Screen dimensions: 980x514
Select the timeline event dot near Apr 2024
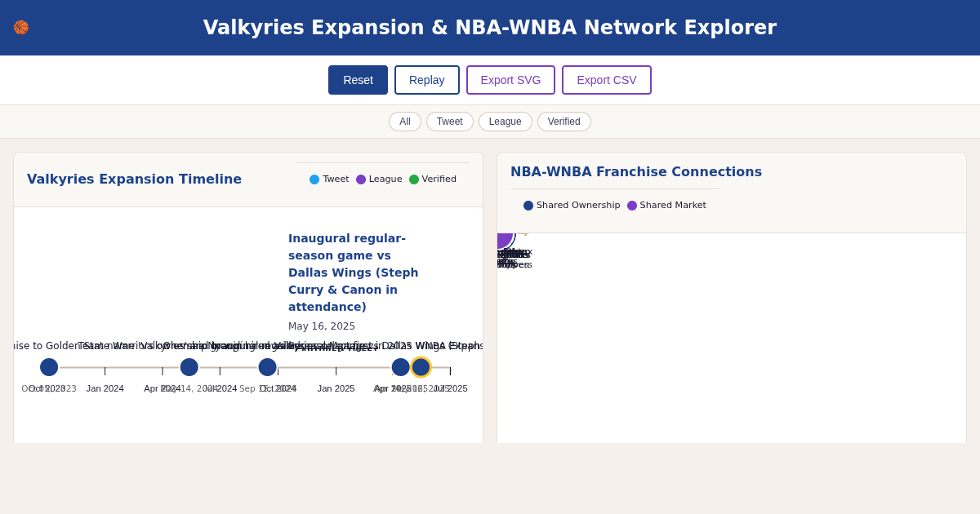pyautogui.click(x=189, y=367)
